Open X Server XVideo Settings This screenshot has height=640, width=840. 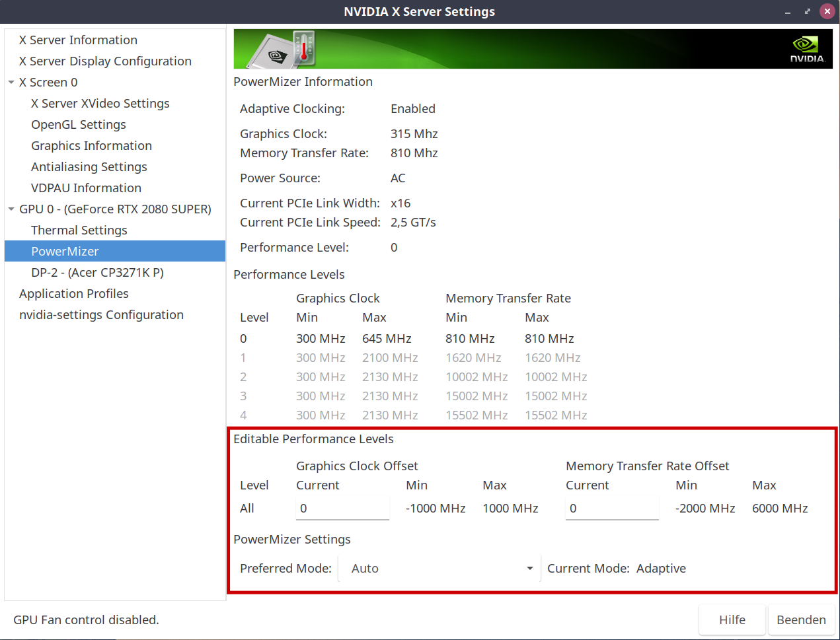pos(100,104)
